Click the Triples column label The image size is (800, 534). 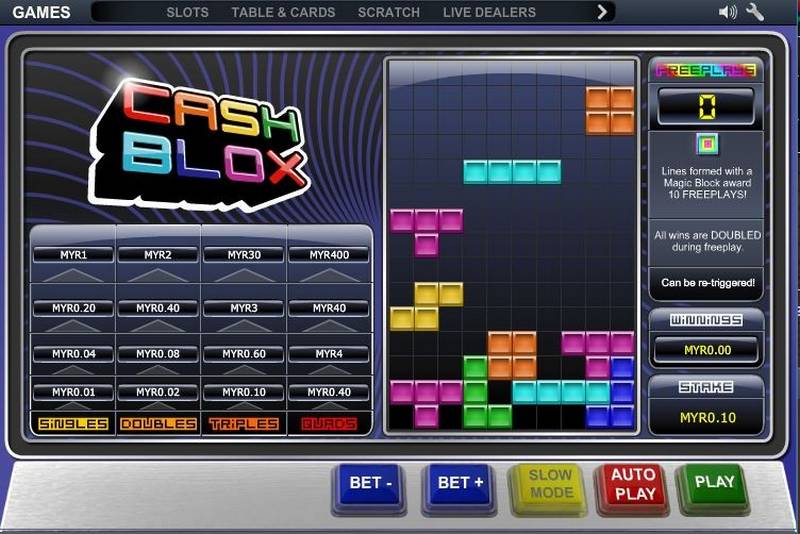(244, 424)
